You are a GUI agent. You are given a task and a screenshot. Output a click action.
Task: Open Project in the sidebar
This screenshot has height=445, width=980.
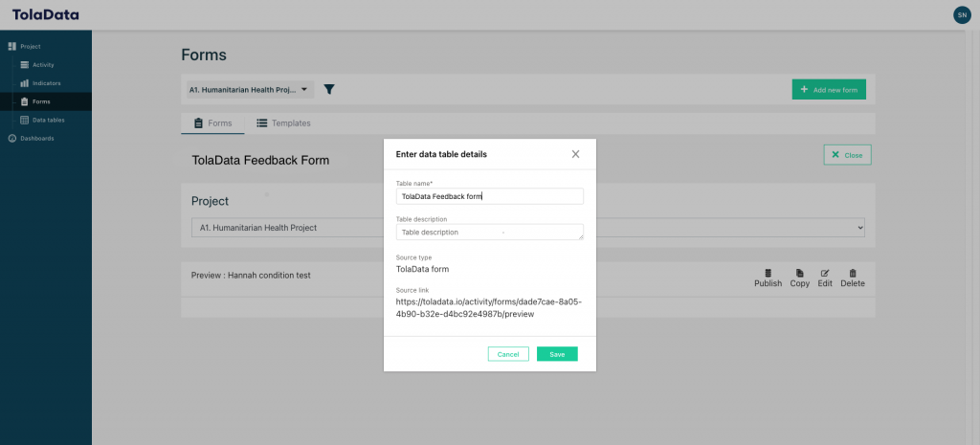coord(25,46)
